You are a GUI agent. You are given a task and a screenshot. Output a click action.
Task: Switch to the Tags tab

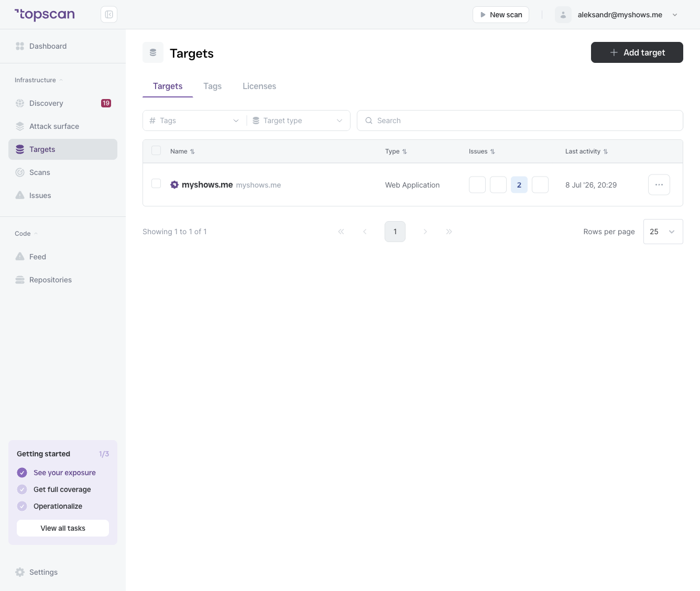pos(213,86)
